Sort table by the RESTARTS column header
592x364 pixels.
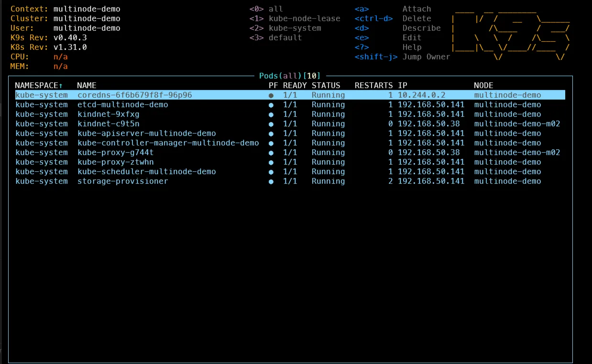coord(373,86)
